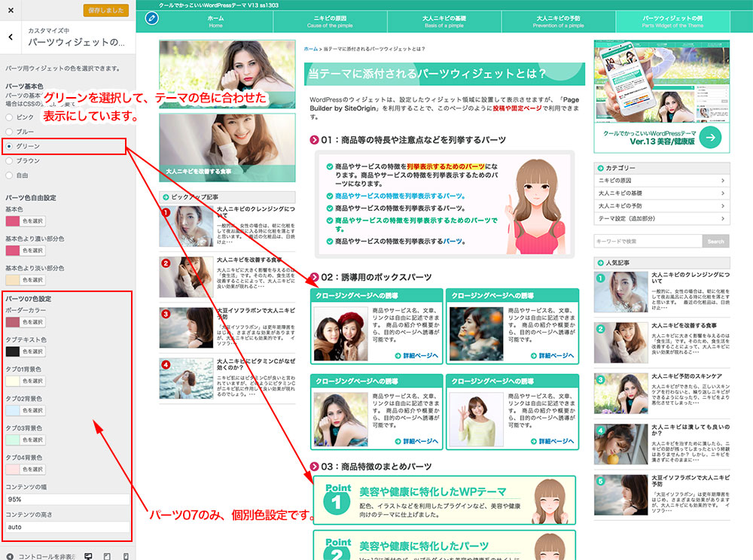Viewport: 753px width, 560px height.
Task: Click the illustrated girl character in parts 01 box
Action: [536, 206]
